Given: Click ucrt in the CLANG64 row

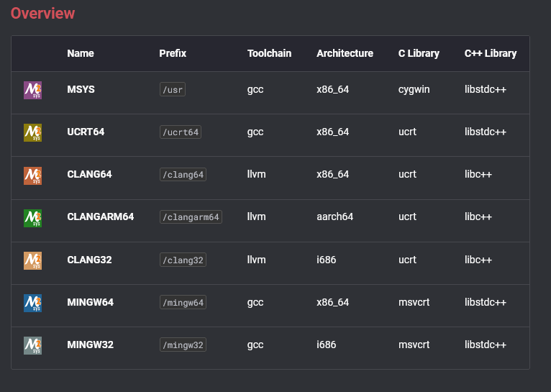Looking at the screenshot, I should 407,175.
